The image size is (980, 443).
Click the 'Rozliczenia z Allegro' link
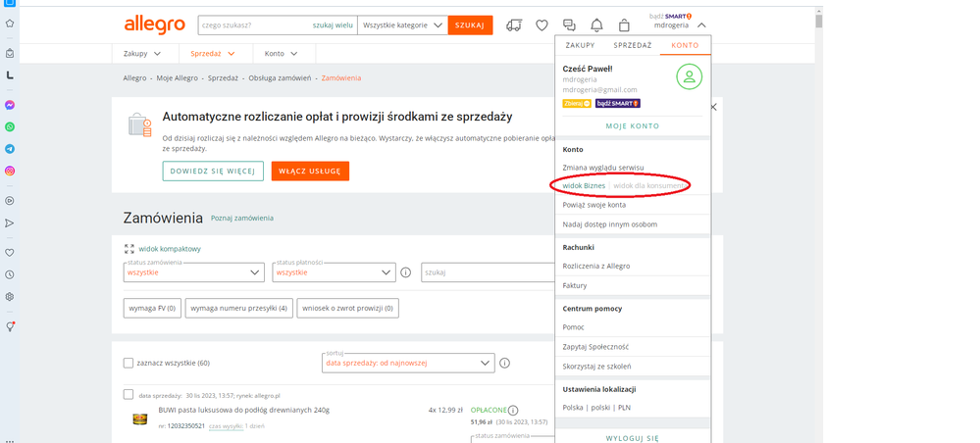click(595, 266)
